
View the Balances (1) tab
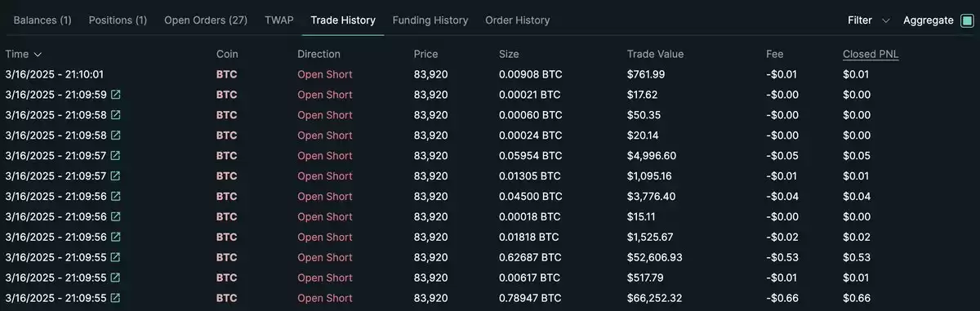(x=42, y=20)
